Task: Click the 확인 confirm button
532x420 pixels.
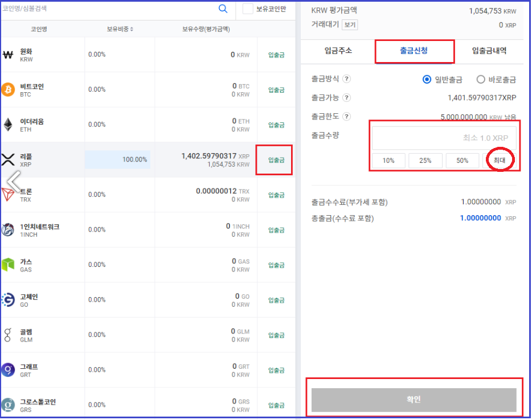Action: click(x=414, y=400)
